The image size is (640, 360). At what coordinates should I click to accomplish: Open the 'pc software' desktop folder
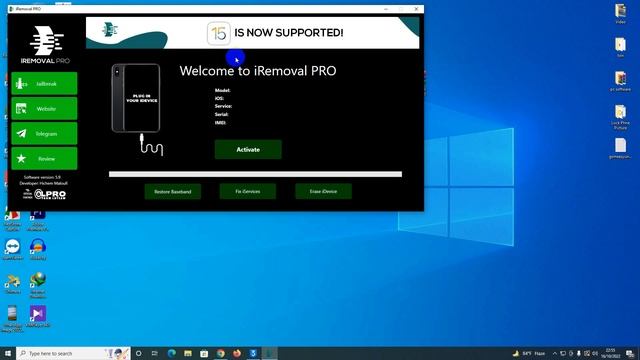[620, 81]
